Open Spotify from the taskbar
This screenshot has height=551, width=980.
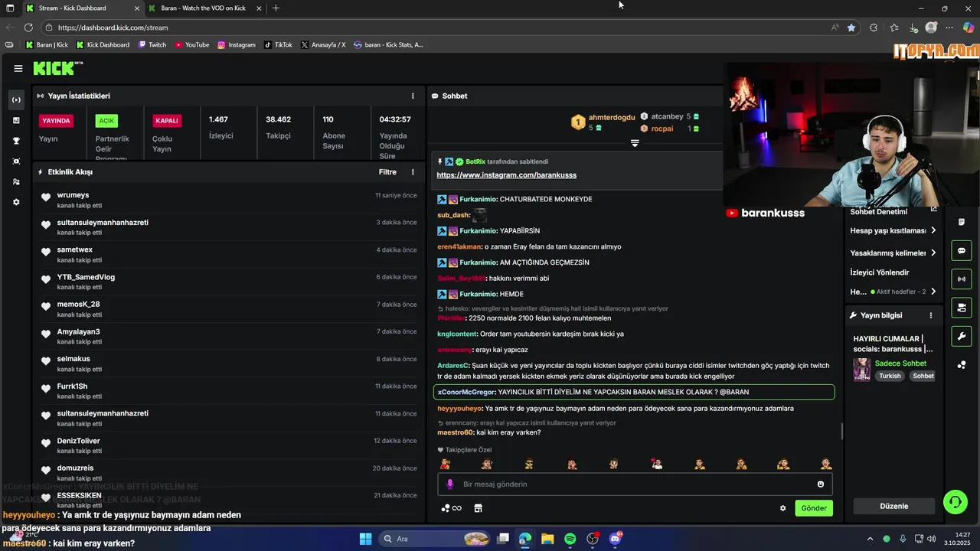coord(570,539)
